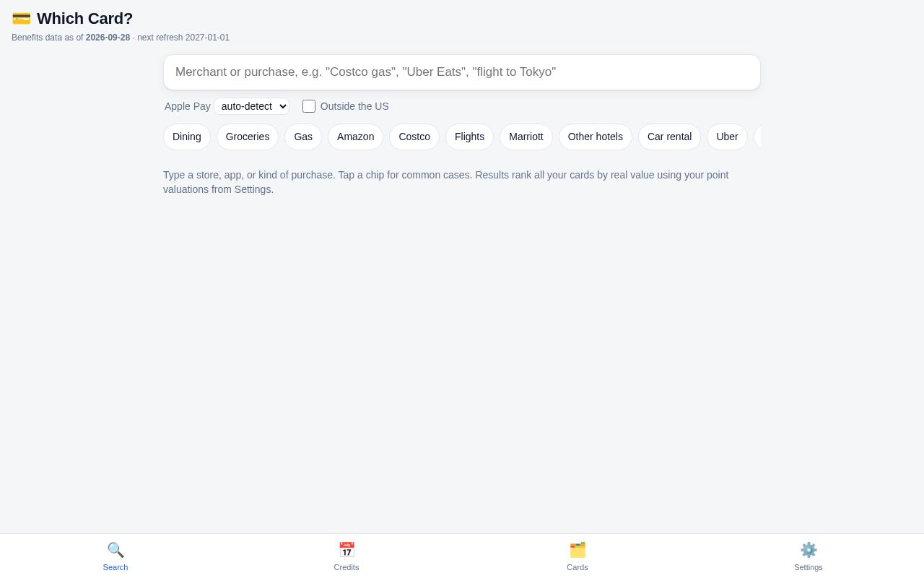
Task: Select the Flights chip
Action: pyautogui.click(x=470, y=137)
